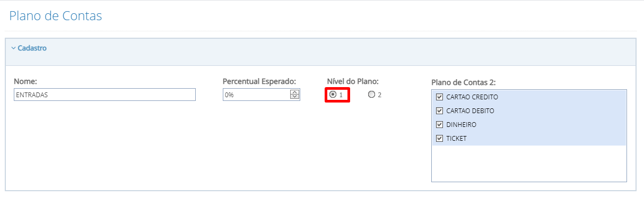
Task: Select Nível do Plano option 2
Action: click(371, 95)
